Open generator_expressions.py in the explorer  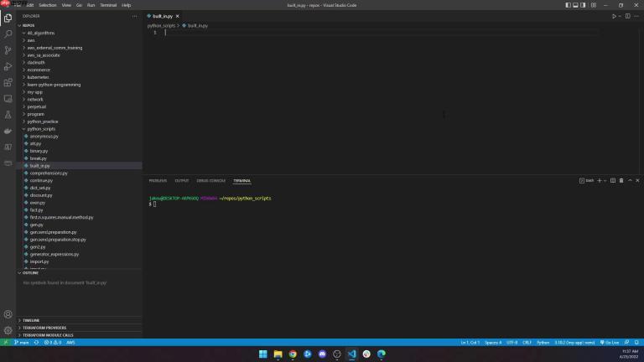click(x=55, y=255)
